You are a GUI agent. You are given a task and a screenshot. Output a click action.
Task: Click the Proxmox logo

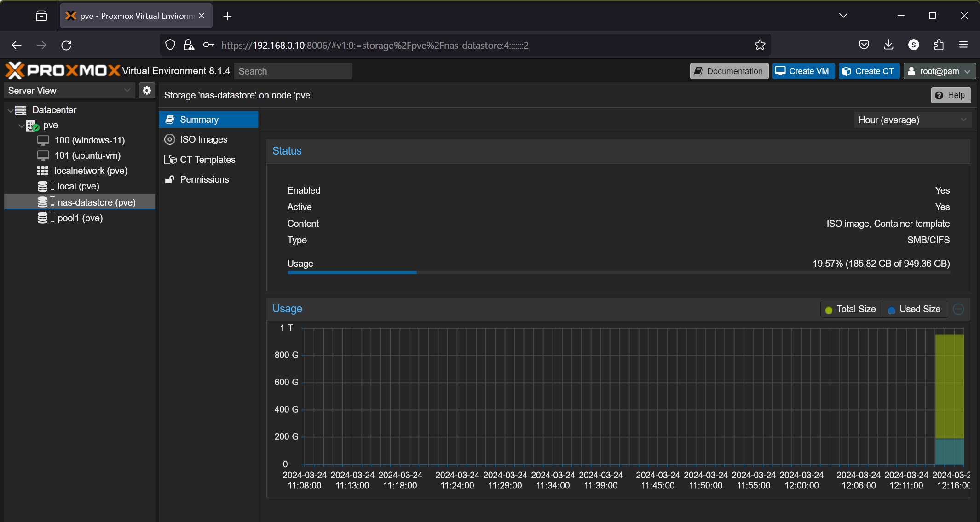pyautogui.click(x=63, y=71)
